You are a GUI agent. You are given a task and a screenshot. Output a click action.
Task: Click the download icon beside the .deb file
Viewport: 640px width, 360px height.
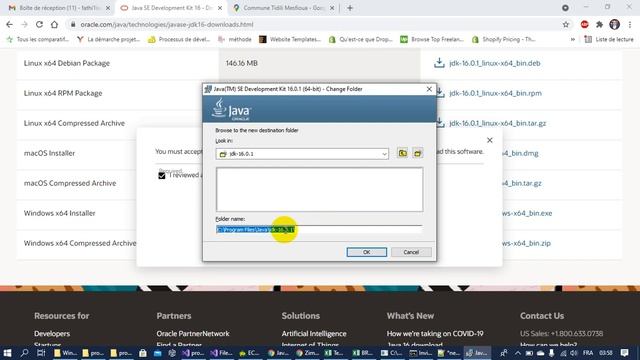coord(439,63)
